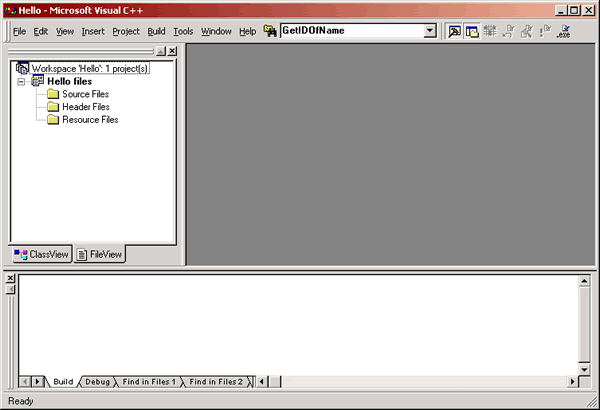Open the GetIDOfName find combo dropdown arrow
600x410 pixels.
[x=430, y=31]
